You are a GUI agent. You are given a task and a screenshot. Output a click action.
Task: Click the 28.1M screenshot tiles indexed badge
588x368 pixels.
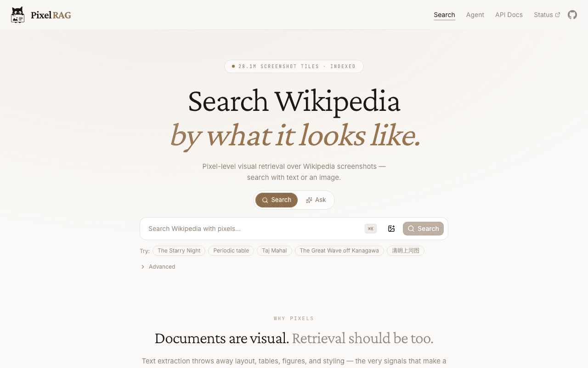pyautogui.click(x=294, y=66)
